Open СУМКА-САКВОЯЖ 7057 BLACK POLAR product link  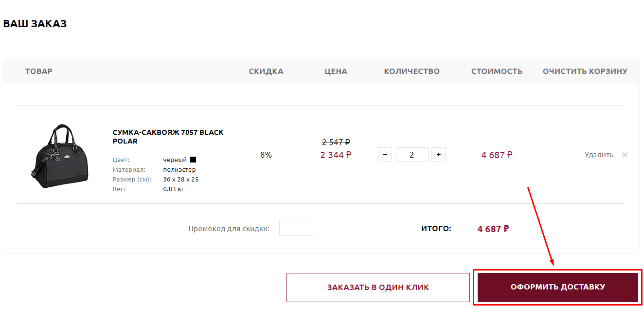168,137
